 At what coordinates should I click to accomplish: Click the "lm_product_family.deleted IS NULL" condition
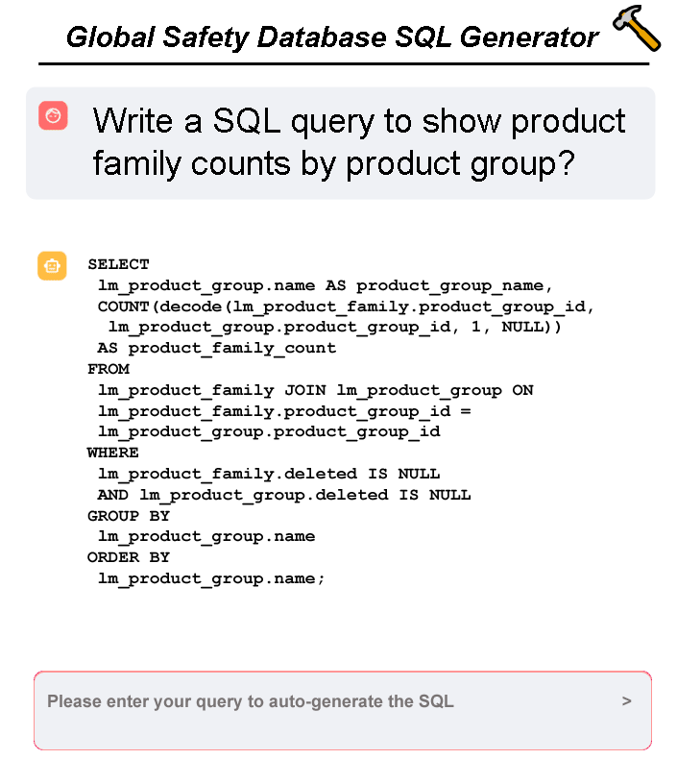coord(269,474)
